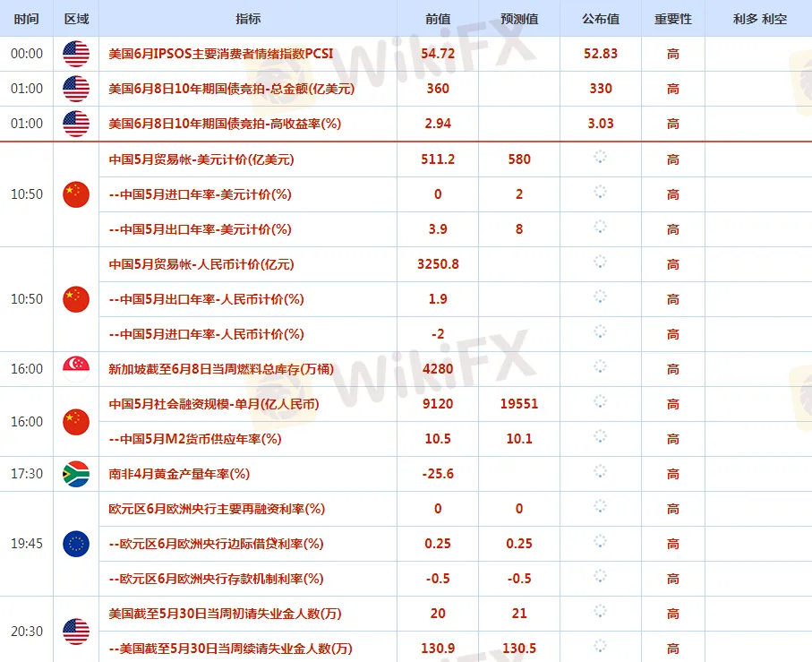Click the European Union flag icon

coord(76,544)
